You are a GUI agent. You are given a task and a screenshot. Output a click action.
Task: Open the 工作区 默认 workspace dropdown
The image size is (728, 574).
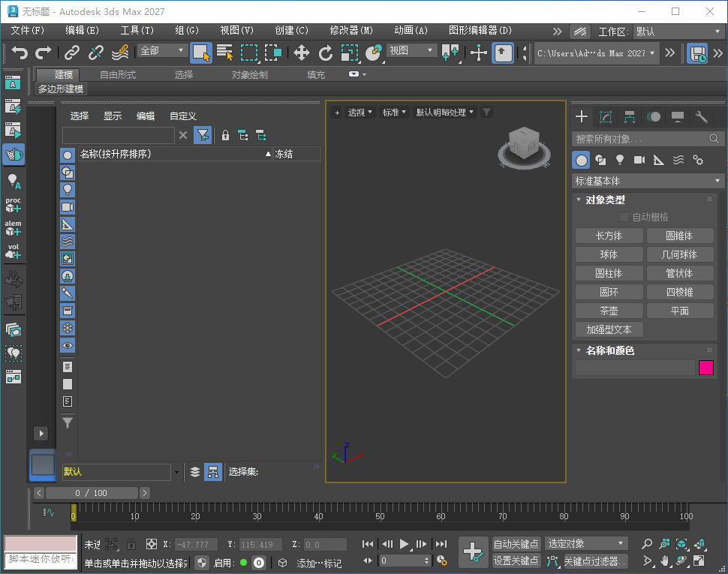tap(678, 32)
